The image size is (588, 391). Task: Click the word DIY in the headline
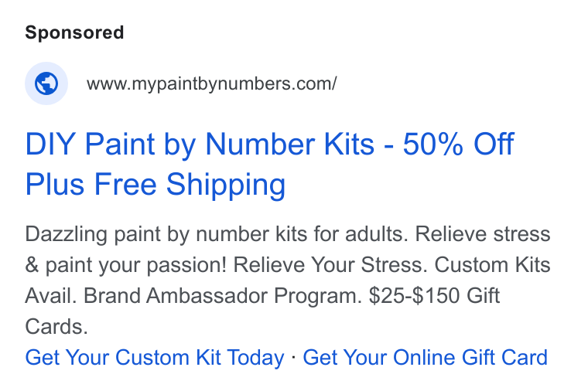point(50,144)
